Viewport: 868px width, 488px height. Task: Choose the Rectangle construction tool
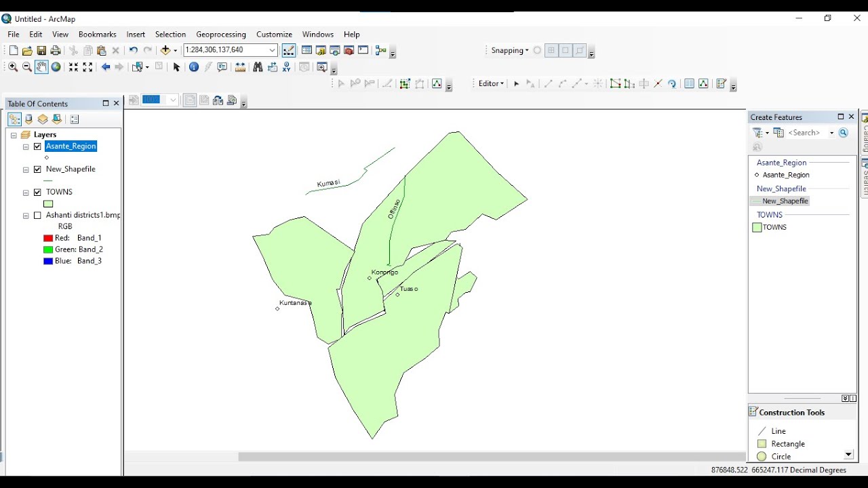pos(781,444)
